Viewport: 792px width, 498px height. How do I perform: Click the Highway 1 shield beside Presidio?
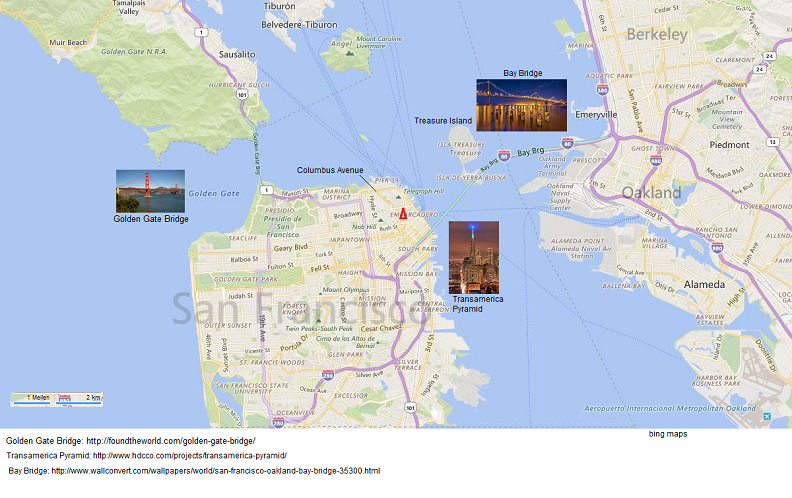266,190
